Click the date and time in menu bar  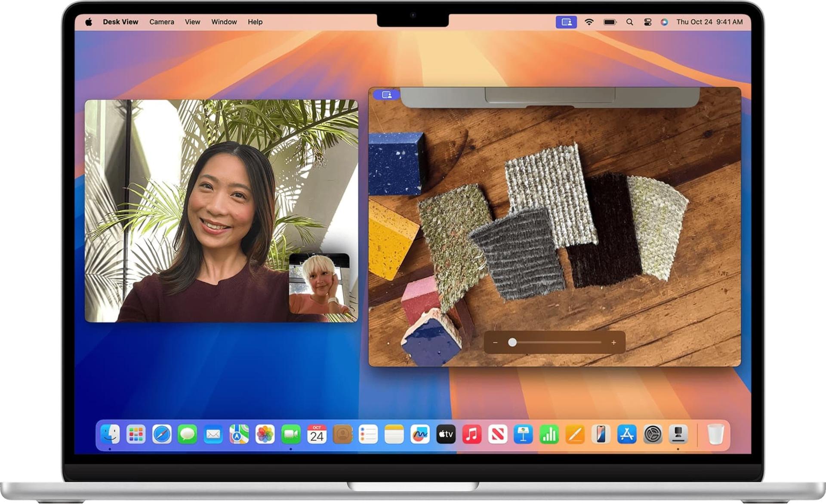click(709, 22)
